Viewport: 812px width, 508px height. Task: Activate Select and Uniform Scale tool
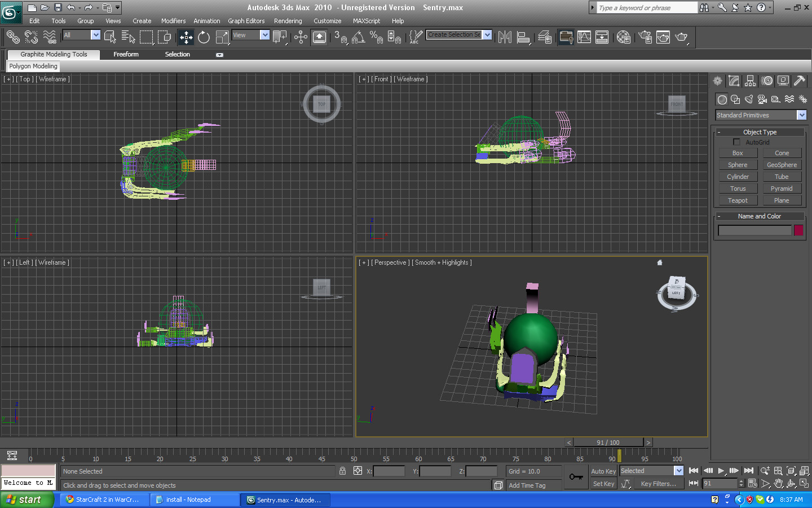[x=222, y=37]
